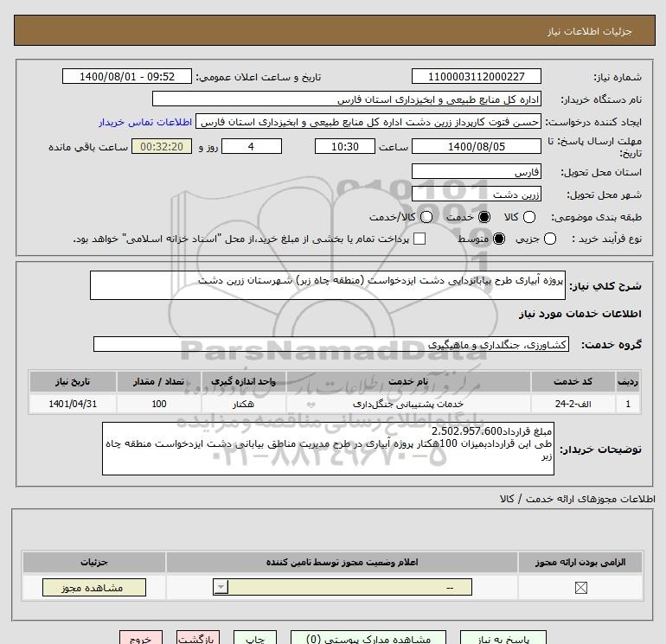Click the remaining time countdown 00:32:20
The image size is (666, 644).
(162, 146)
